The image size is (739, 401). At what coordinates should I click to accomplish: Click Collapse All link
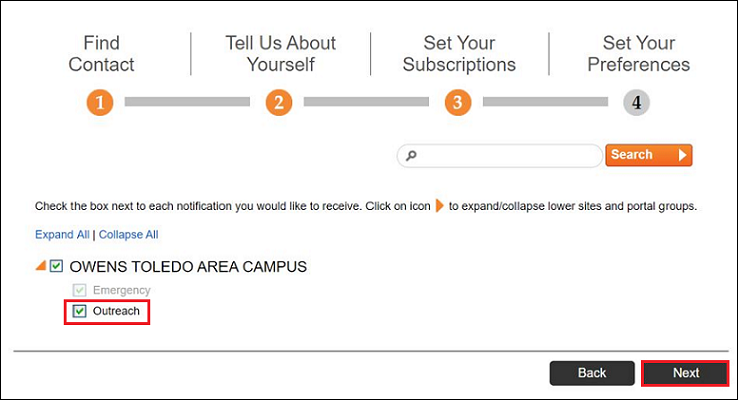pos(128,235)
